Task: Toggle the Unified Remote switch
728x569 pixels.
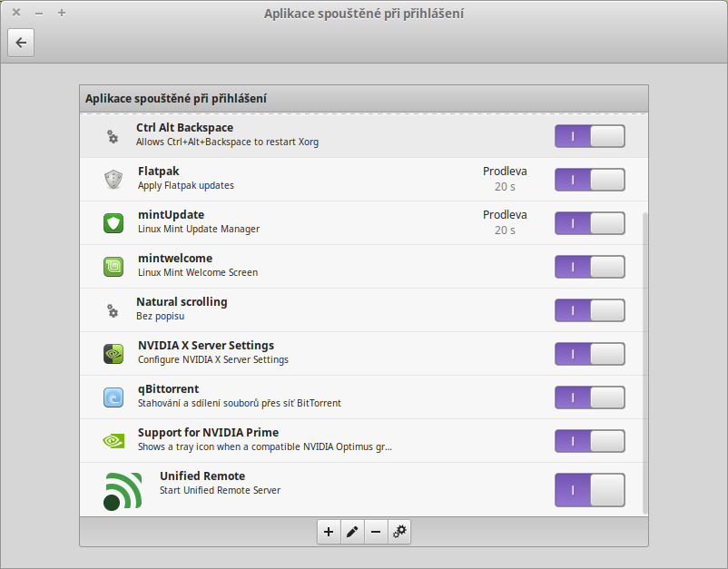Action: point(590,490)
